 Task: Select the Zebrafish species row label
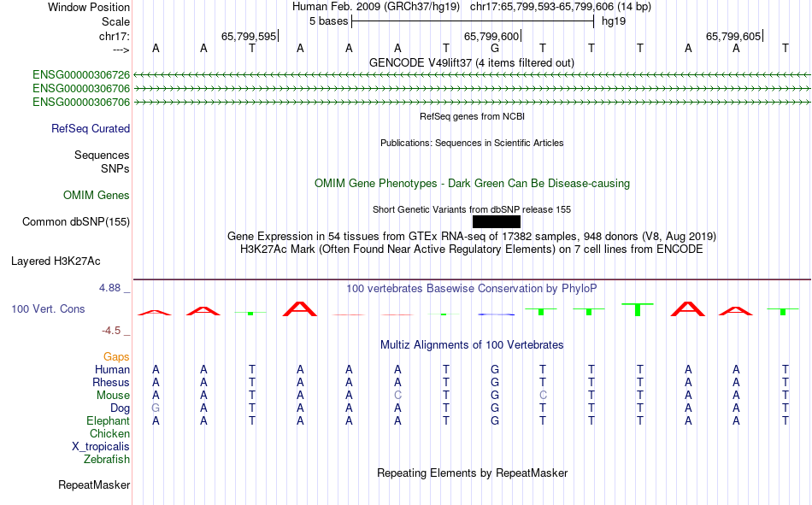click(x=107, y=460)
